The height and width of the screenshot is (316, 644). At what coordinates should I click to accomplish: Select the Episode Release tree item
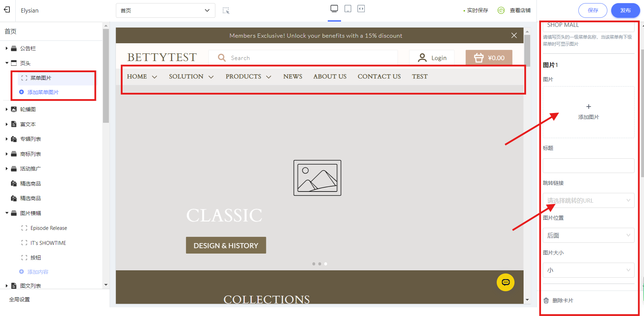pyautogui.click(x=49, y=228)
